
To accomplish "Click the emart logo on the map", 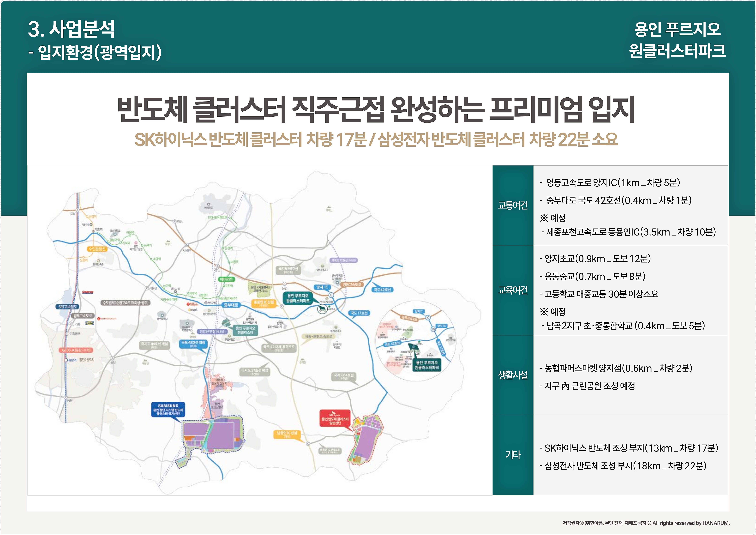I will pos(193,310).
